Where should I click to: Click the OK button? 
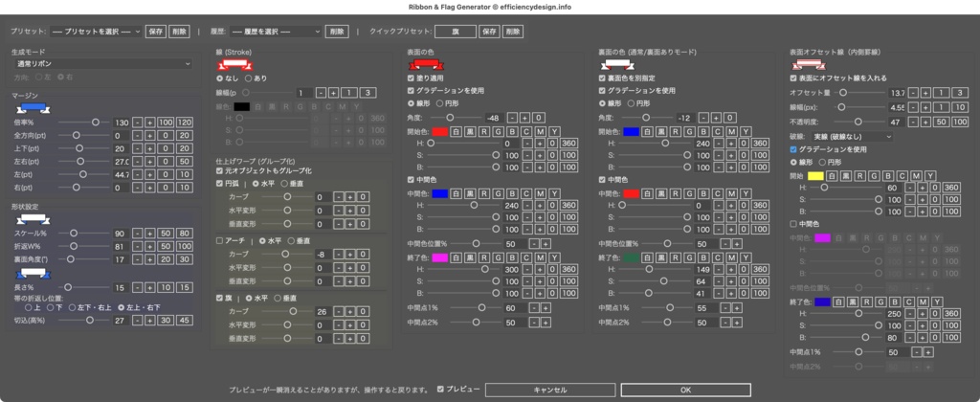(685, 391)
